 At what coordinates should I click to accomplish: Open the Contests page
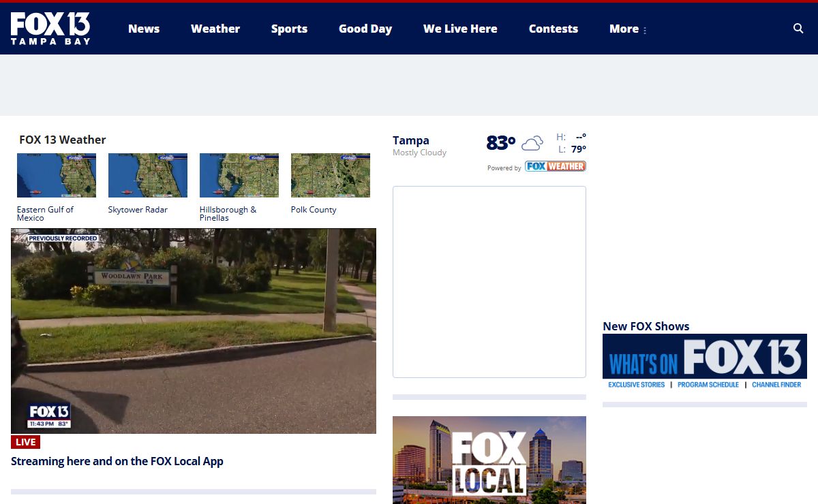click(x=554, y=29)
